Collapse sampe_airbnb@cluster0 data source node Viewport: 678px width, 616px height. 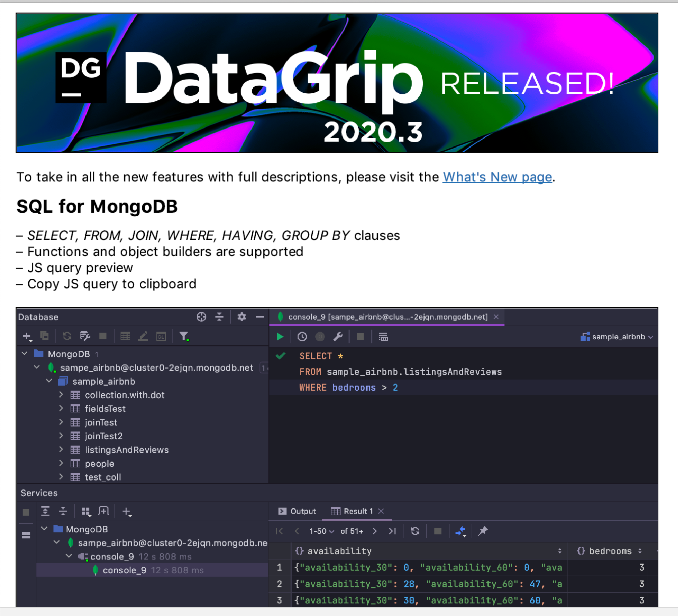click(37, 367)
